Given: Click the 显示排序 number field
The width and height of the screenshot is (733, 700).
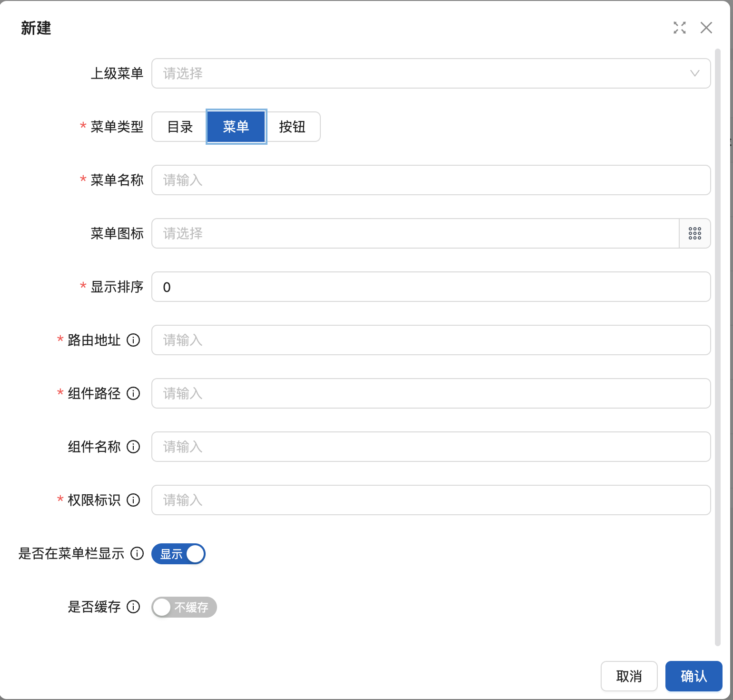Looking at the screenshot, I should click(x=431, y=287).
